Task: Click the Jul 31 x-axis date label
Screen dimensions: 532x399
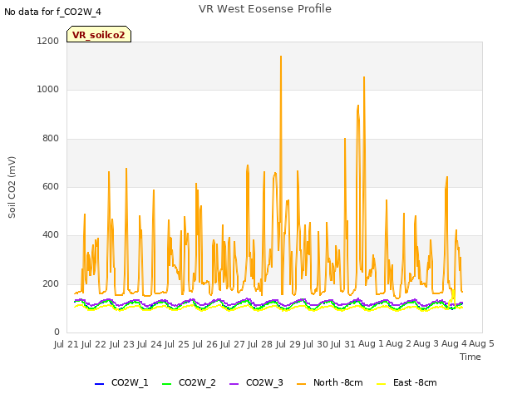Action: 343,344
